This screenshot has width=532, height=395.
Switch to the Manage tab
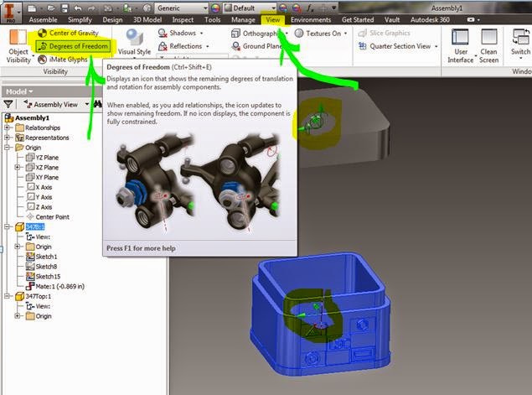pyautogui.click(x=243, y=19)
